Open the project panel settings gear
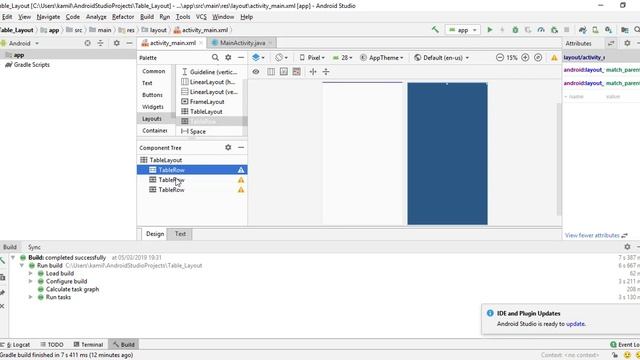The width and height of the screenshot is (640, 360). [117, 43]
